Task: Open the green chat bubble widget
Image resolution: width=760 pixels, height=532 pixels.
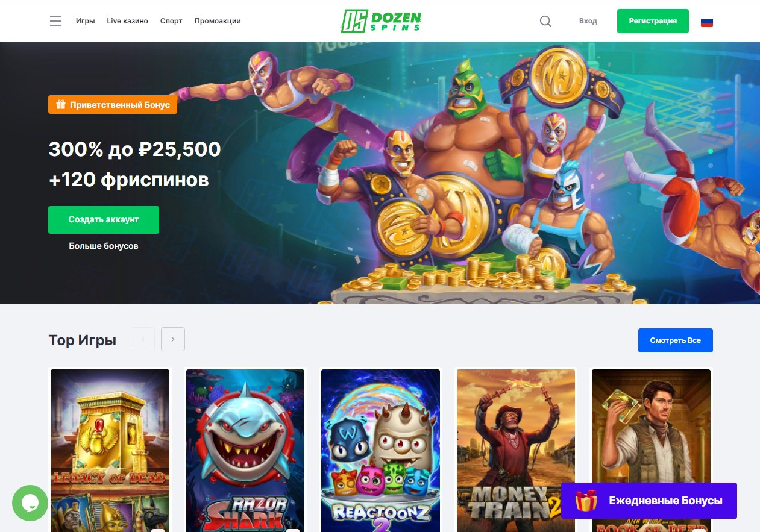Action: pos(30,503)
